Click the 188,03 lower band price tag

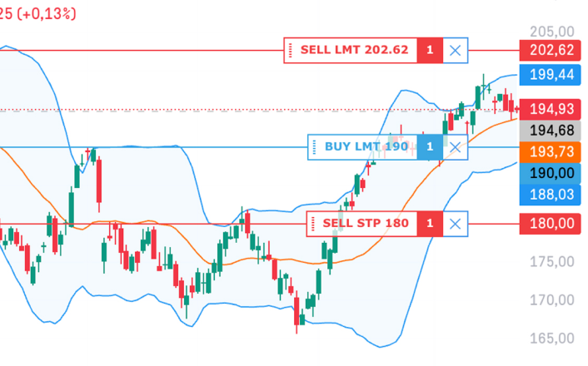pos(551,195)
